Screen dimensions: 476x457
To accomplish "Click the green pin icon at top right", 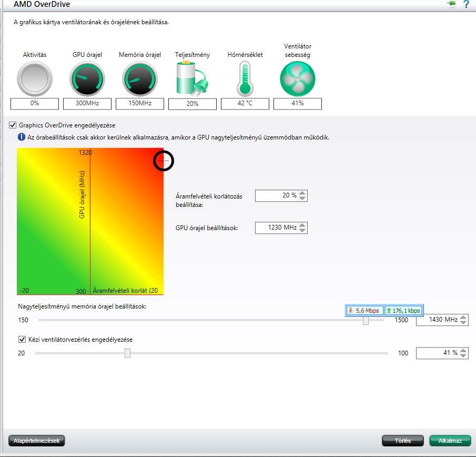I will [x=452, y=4].
